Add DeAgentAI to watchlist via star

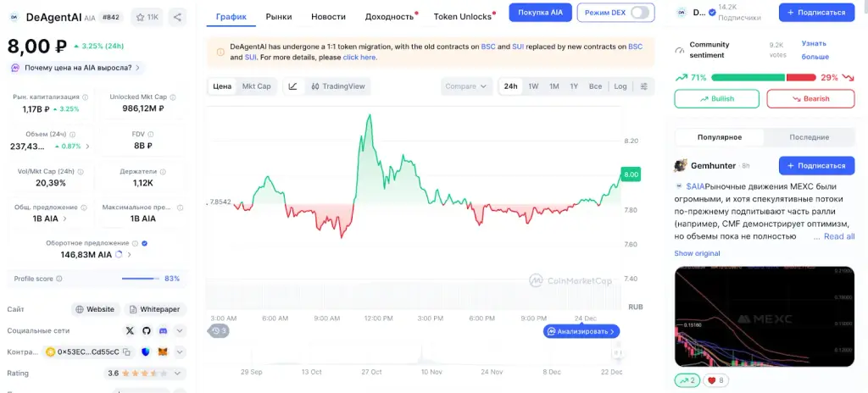[147, 17]
